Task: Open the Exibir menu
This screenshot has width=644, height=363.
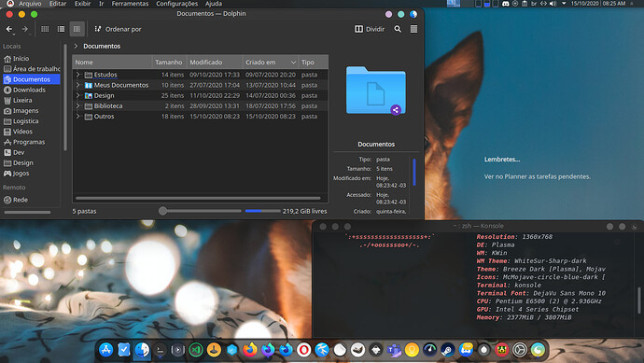Action: 82,4
